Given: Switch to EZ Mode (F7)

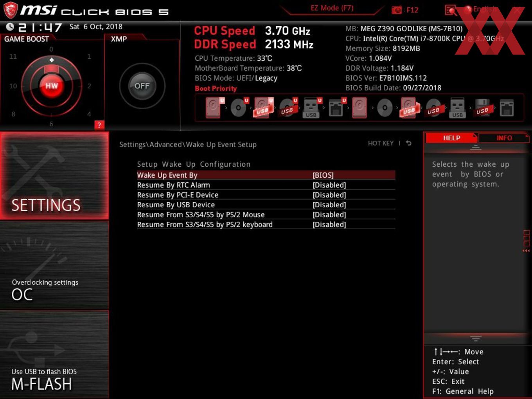Looking at the screenshot, I should [x=332, y=8].
